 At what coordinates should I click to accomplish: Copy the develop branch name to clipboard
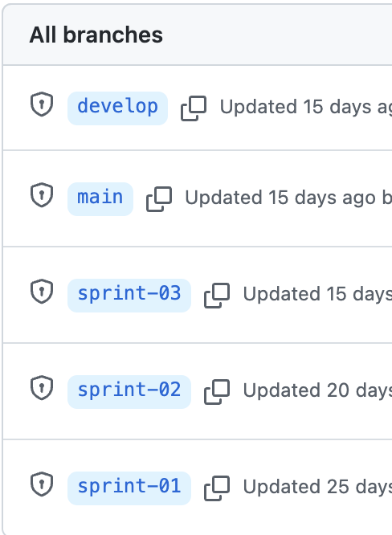click(194, 108)
